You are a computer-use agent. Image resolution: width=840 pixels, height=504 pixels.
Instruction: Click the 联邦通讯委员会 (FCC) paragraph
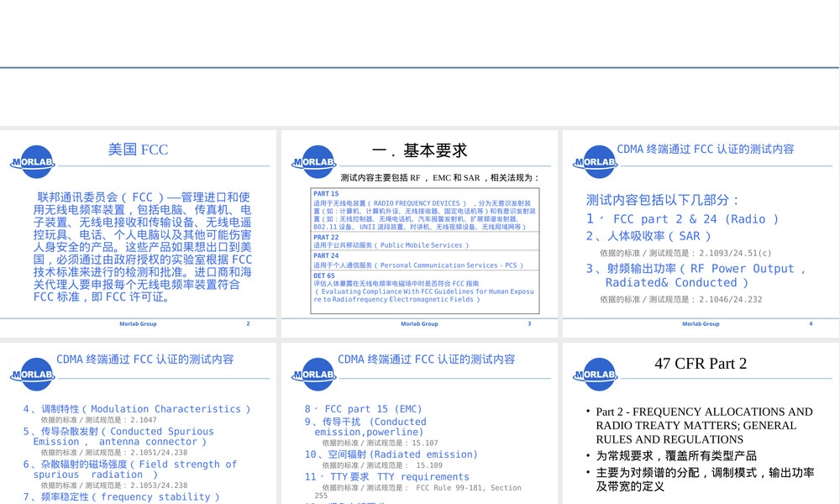143,247
